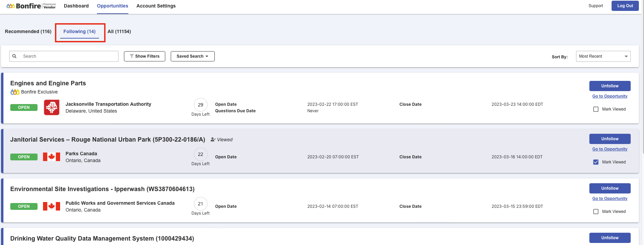The height and width of the screenshot is (245, 644).
Task: Click the 29 Days Left circle
Action: [200, 105]
